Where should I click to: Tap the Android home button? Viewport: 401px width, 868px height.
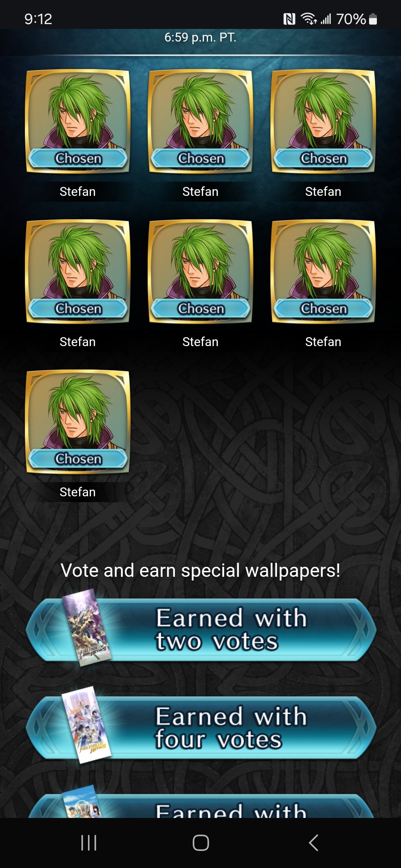click(200, 843)
